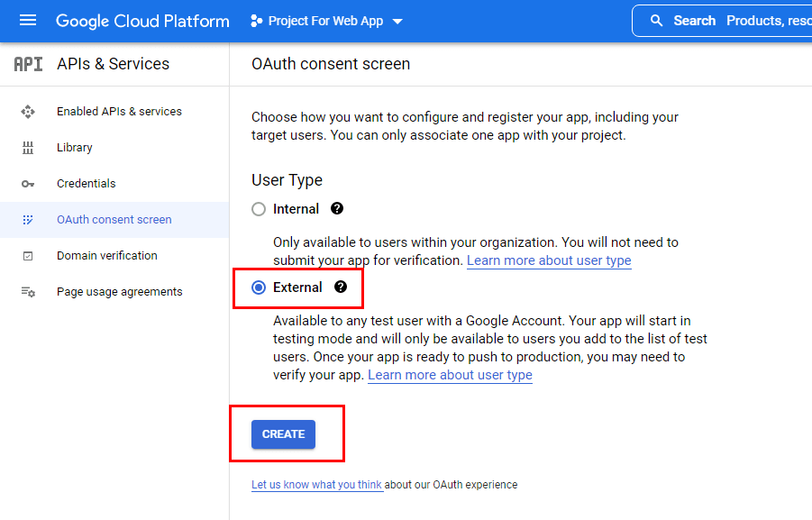Click Let us know what you think
The width and height of the screenshot is (812, 520).
click(x=316, y=485)
